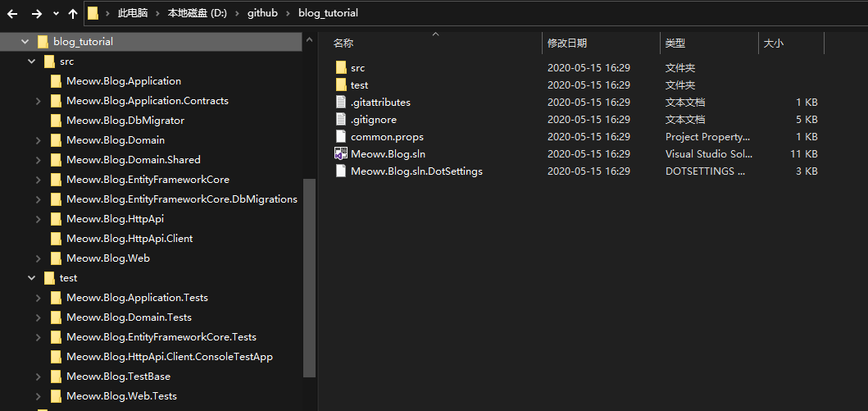Click the navigation pane vertical scrollbar

(x=310, y=278)
